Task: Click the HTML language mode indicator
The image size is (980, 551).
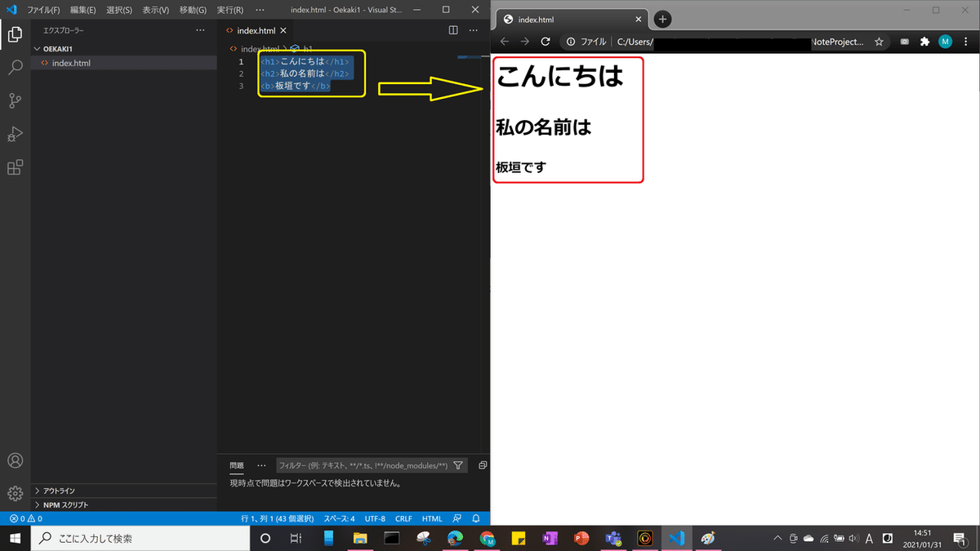Action: pyautogui.click(x=431, y=518)
